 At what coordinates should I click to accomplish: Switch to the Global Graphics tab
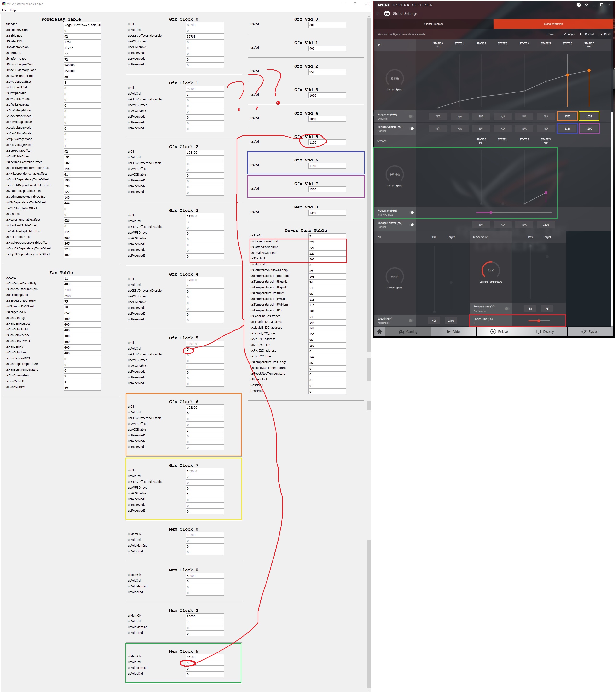coord(433,24)
